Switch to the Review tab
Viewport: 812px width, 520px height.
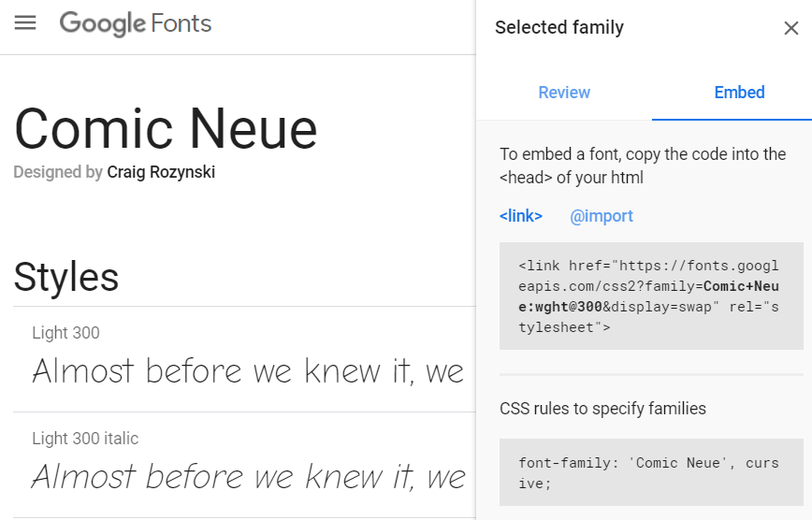[564, 93]
